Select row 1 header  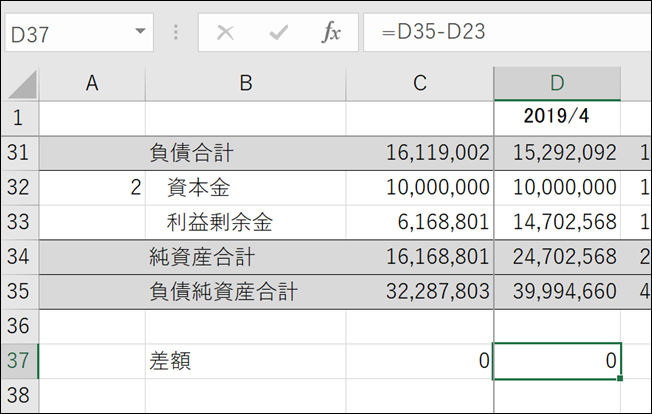click(20, 118)
